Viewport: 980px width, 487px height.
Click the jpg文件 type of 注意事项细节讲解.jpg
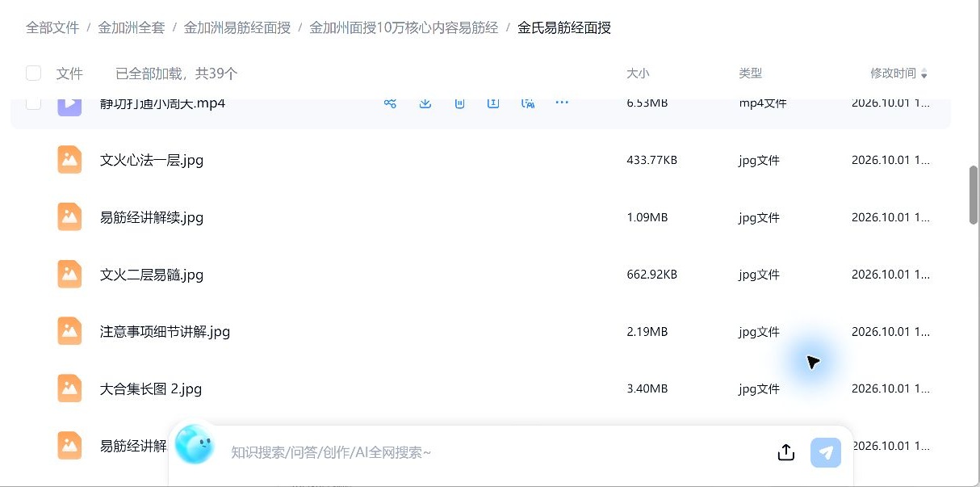[x=759, y=331]
